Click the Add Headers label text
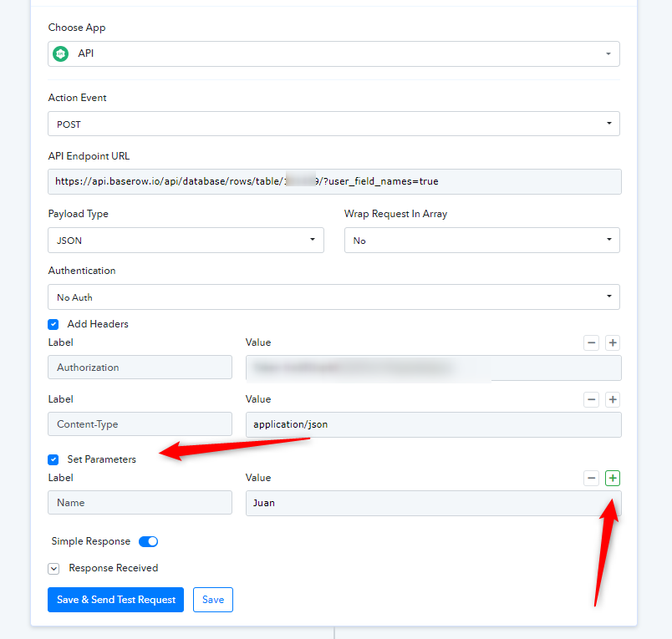This screenshot has height=639, width=672. 98,324
